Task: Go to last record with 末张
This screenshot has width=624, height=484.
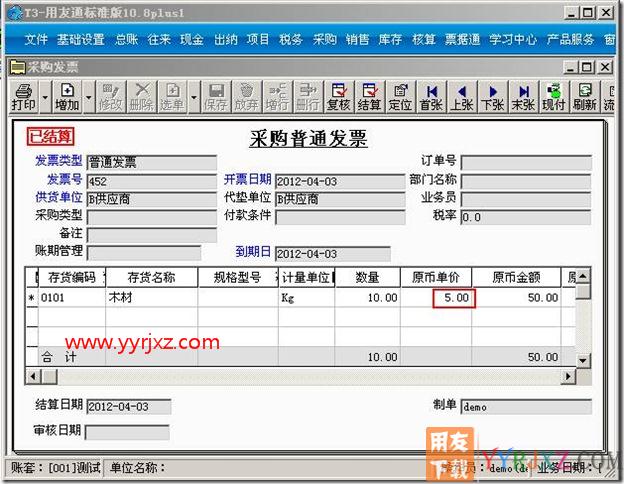Action: click(x=523, y=97)
